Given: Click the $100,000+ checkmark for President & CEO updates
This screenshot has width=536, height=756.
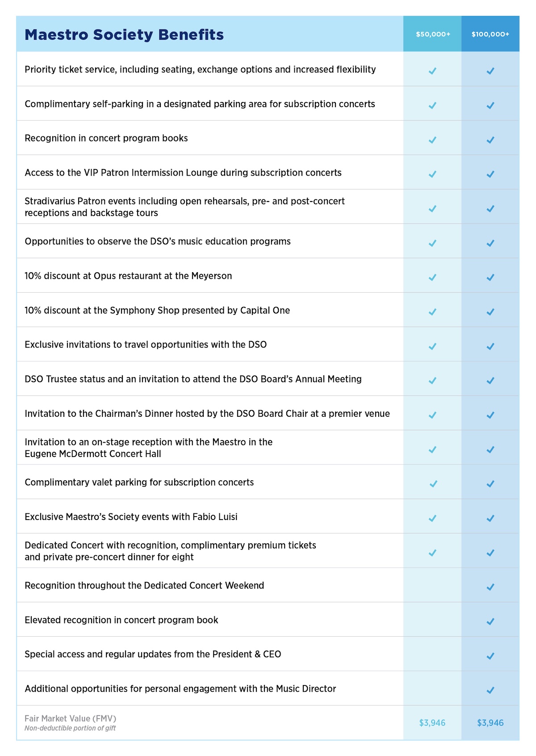Looking at the screenshot, I should click(490, 656).
